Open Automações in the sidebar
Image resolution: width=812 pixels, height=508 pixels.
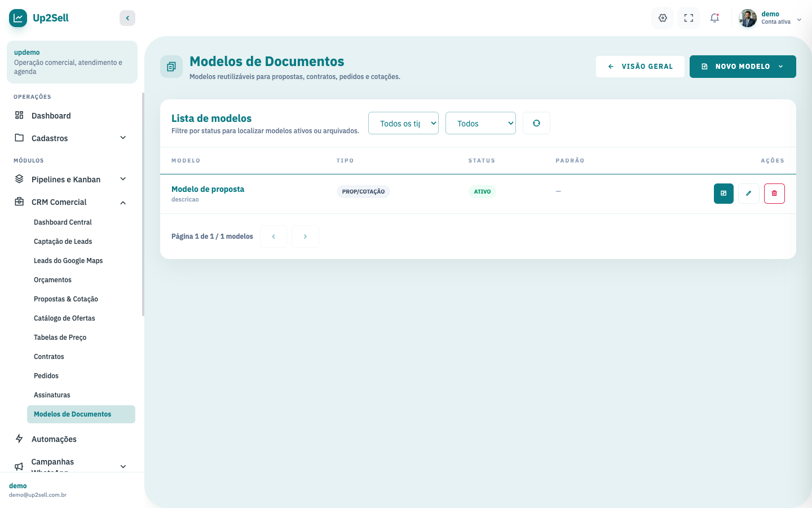point(72,439)
